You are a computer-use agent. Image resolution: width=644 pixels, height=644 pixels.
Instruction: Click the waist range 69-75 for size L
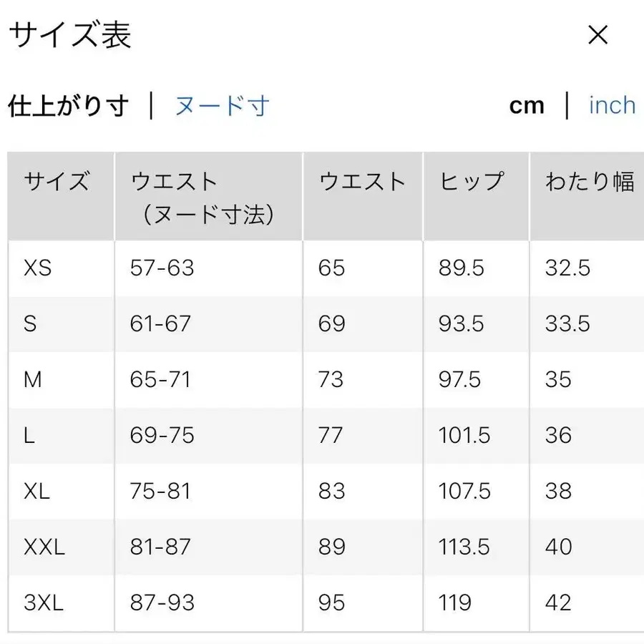pos(159,436)
